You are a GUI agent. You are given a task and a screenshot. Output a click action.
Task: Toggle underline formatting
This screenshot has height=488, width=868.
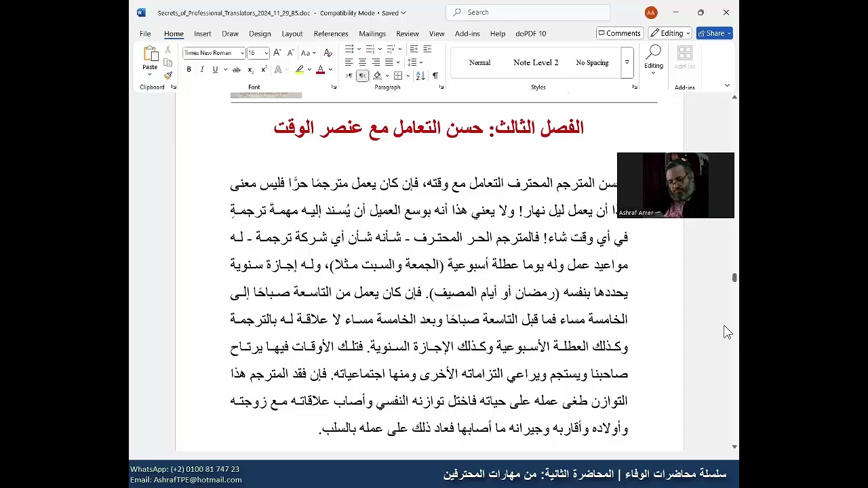(215, 70)
